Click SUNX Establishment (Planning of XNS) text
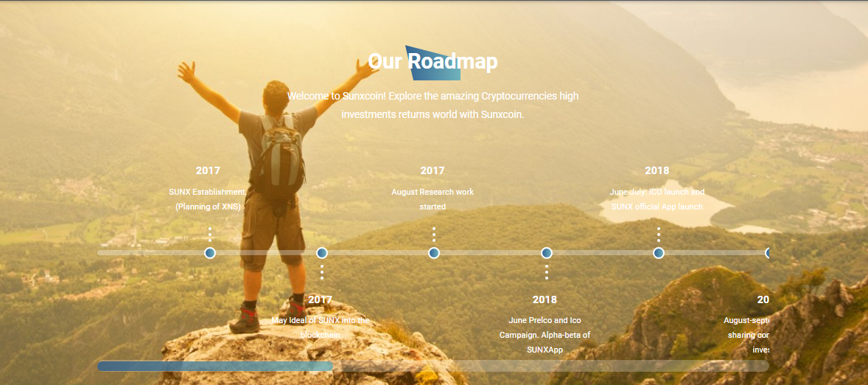Image resolution: width=868 pixels, height=385 pixels. coord(208,199)
